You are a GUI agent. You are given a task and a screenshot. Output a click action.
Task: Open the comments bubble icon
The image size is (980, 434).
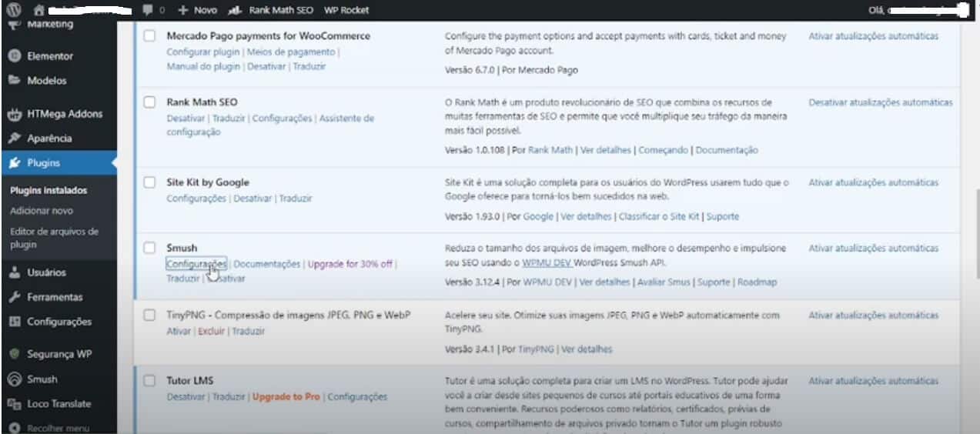click(x=148, y=10)
